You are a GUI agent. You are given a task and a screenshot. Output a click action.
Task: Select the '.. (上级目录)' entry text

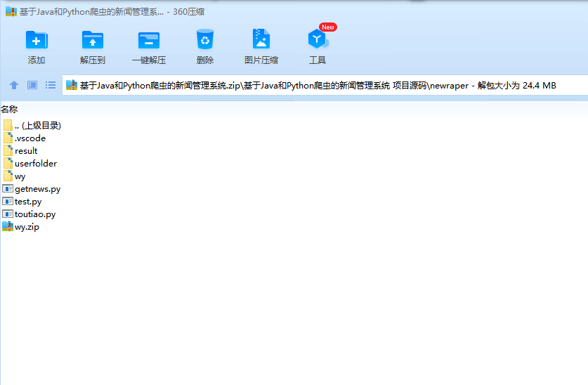coord(37,126)
